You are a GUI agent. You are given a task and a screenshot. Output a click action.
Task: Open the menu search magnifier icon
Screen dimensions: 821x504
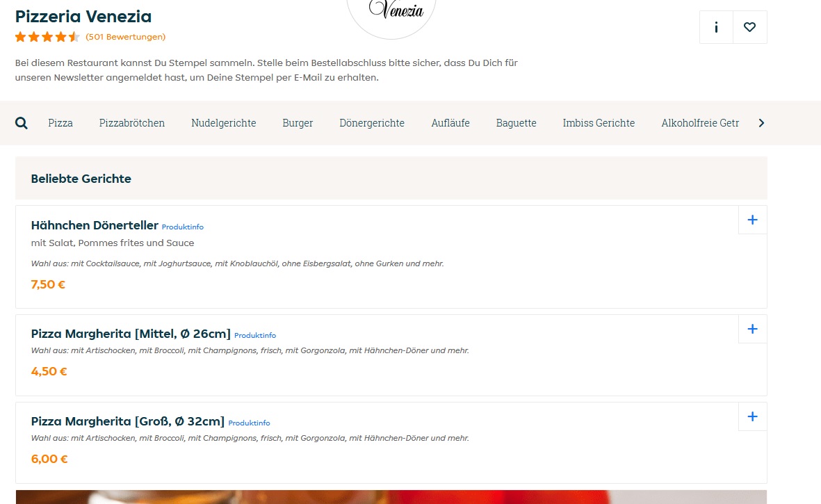pyautogui.click(x=21, y=123)
